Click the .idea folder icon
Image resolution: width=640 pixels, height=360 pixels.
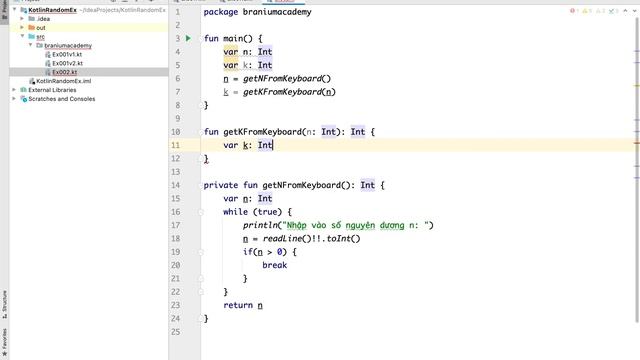pyautogui.click(x=31, y=19)
